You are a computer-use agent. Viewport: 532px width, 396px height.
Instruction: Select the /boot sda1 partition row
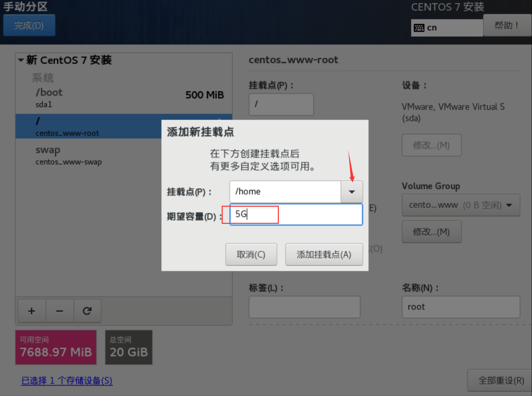(124, 98)
